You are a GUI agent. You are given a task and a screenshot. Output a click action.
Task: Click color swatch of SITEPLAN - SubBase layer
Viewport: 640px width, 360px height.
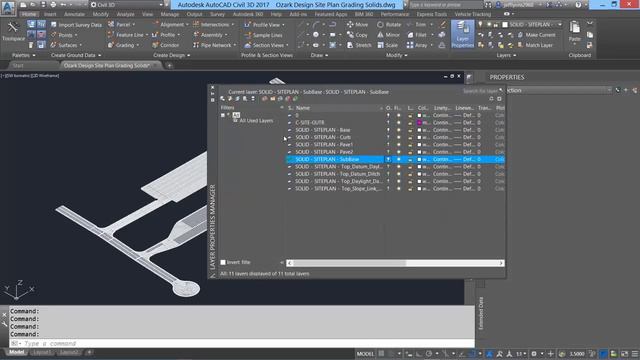point(419,159)
